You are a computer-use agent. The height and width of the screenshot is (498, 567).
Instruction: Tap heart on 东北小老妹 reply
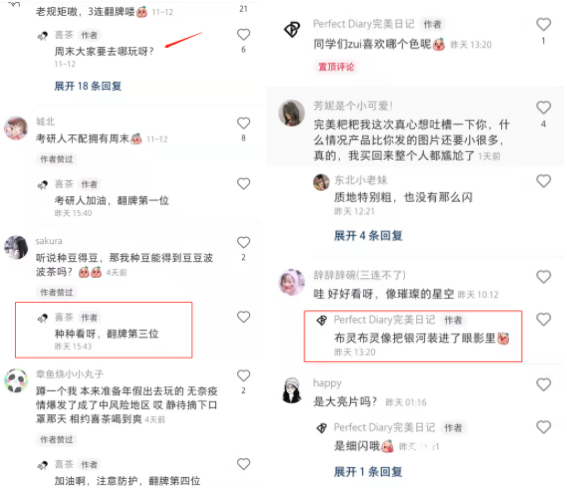(x=543, y=181)
